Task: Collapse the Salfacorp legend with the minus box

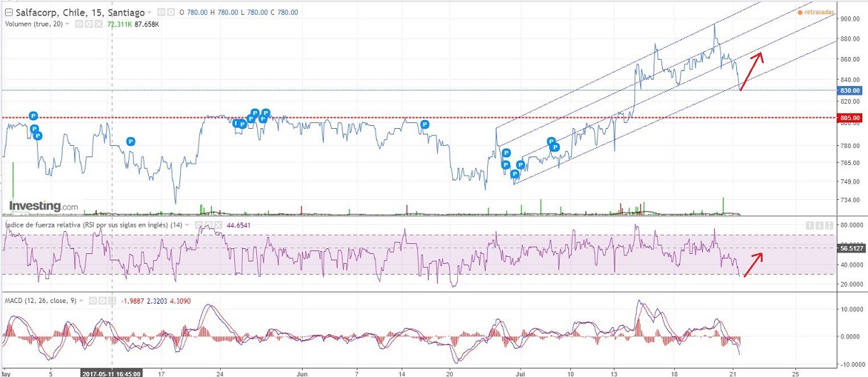Action: (9, 12)
